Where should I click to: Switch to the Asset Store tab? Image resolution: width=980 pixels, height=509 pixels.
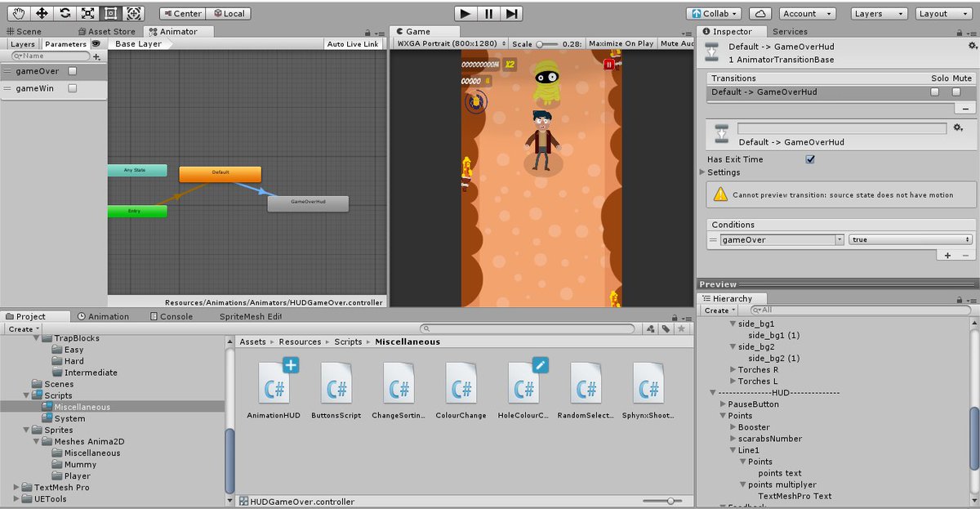tap(105, 32)
